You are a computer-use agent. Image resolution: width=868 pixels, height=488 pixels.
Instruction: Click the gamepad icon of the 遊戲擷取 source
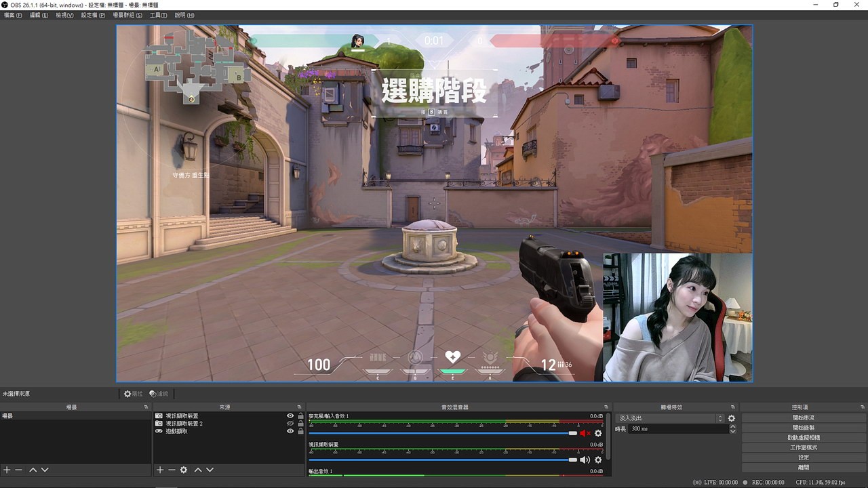tap(159, 431)
